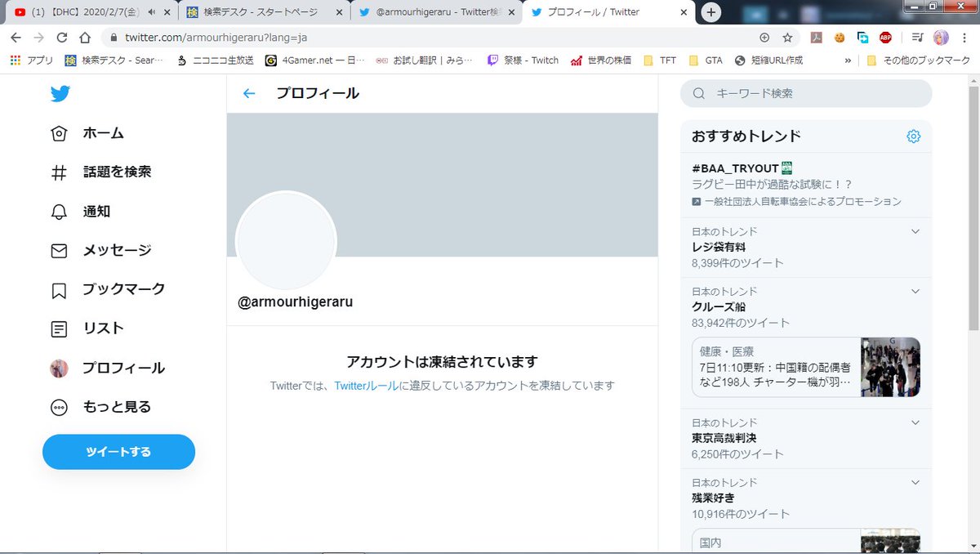Open メッセージ direct messages
The image size is (980, 554).
(100, 251)
